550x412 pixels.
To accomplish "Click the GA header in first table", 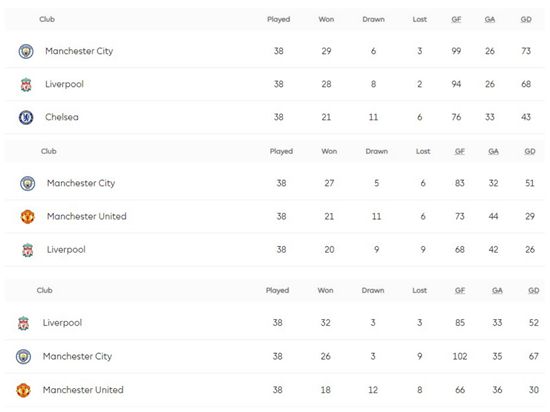I will click(490, 19).
